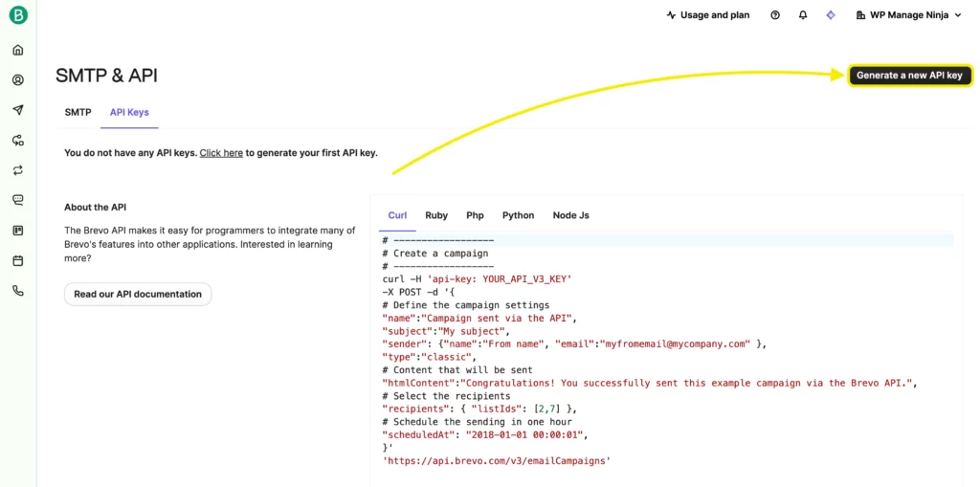Switch to the Python code tab
980x487 pixels.
tap(518, 215)
